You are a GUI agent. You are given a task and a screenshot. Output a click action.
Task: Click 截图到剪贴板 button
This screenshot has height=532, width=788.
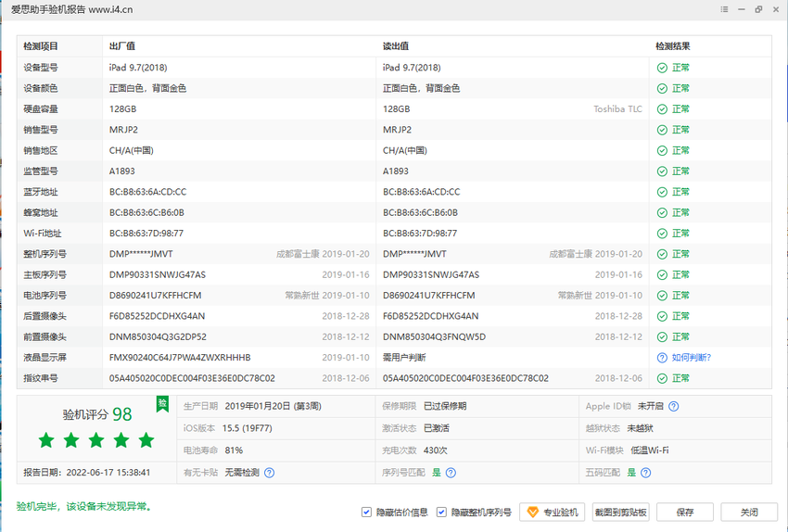coord(620,512)
